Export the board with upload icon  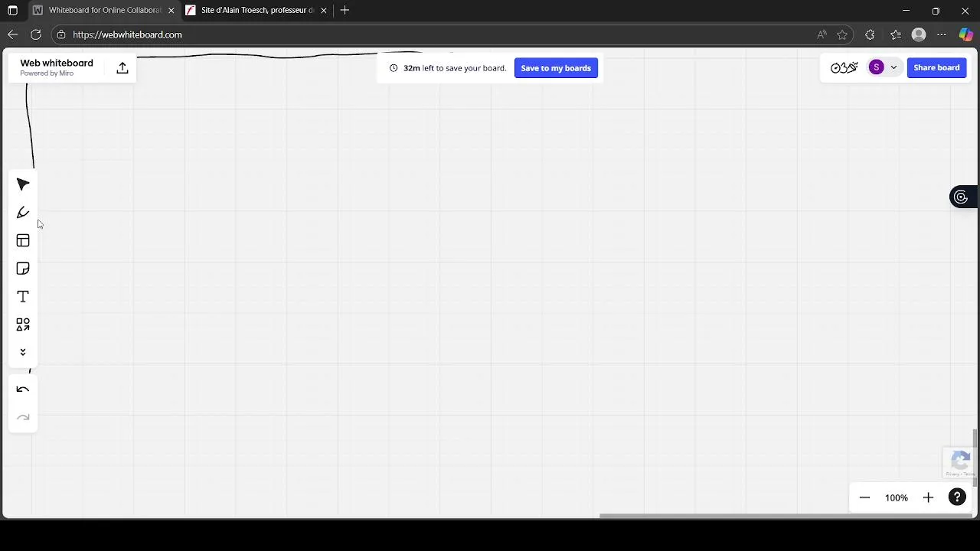coord(122,68)
